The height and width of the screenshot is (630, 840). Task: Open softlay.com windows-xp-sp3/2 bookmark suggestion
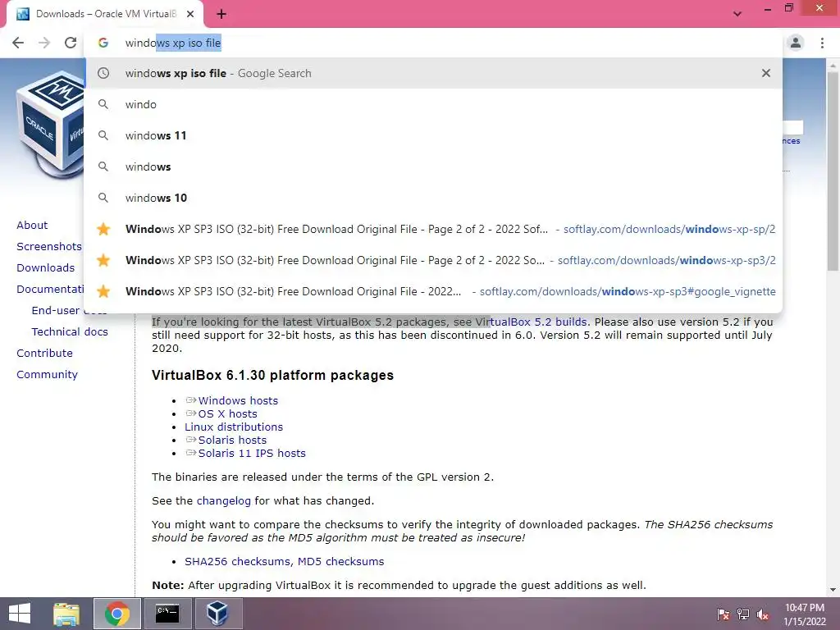tap(435, 260)
